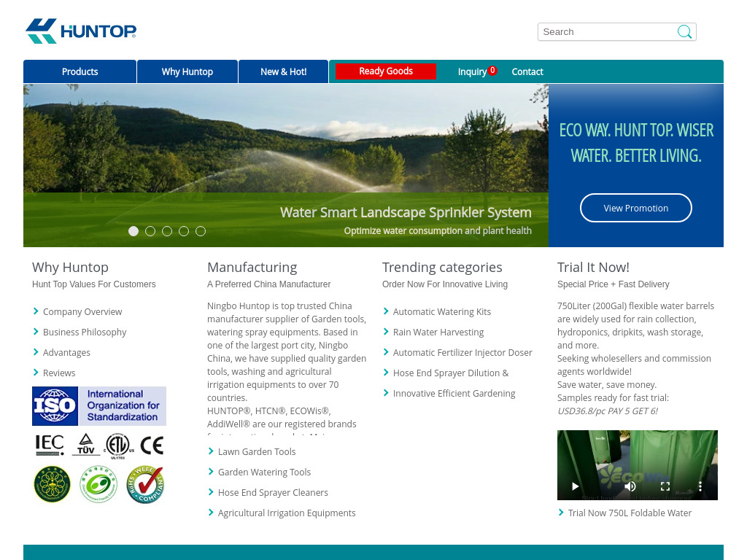The height and width of the screenshot is (560, 747).
Task: Click the search magnifier icon
Action: click(684, 32)
